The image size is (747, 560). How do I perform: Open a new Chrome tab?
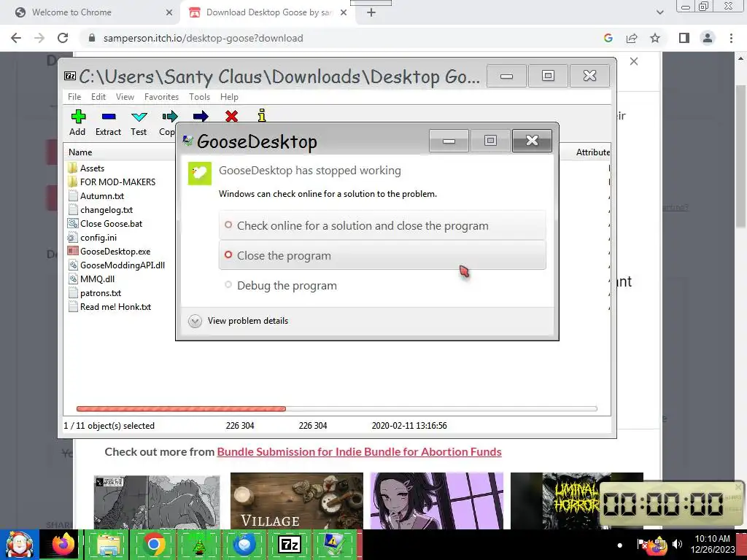click(x=371, y=13)
